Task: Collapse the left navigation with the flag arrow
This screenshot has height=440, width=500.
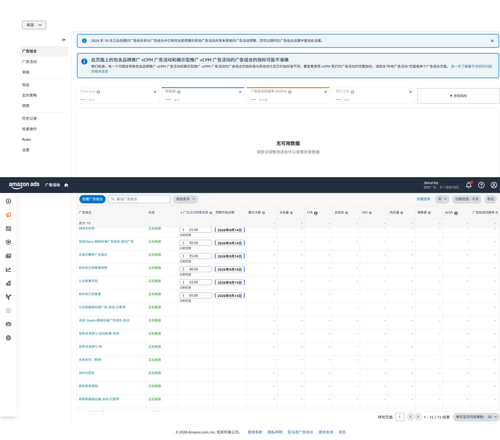Action: coord(64,40)
